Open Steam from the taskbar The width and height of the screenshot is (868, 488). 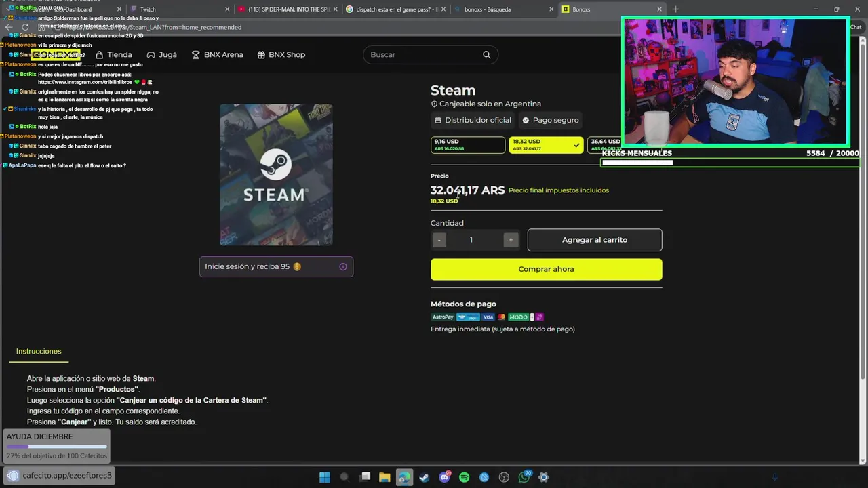coord(424,477)
